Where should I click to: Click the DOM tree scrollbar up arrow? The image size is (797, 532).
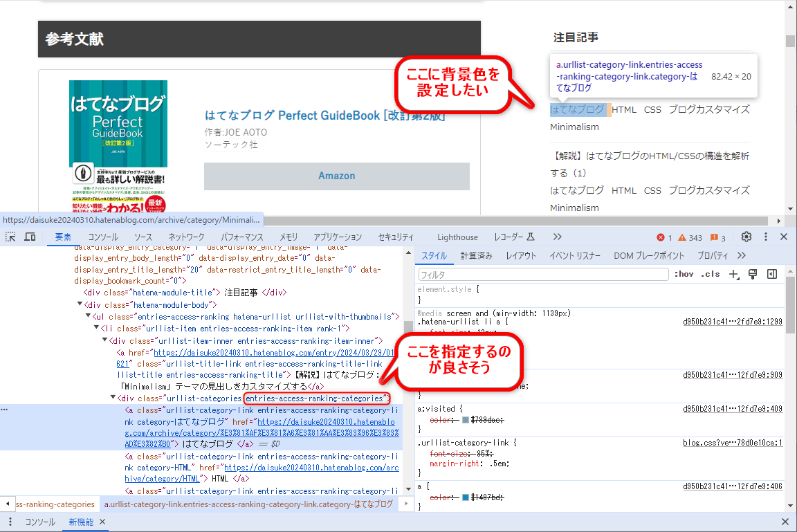(408, 253)
